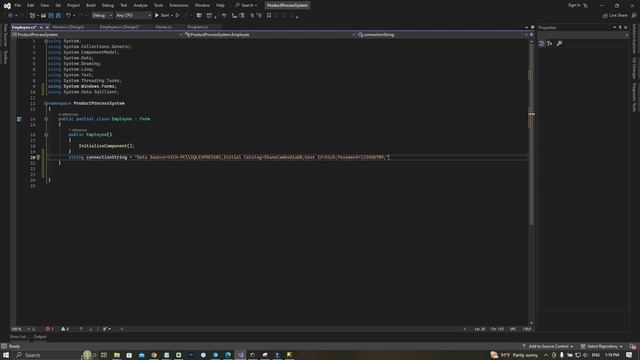Switch to the Program.cs tab

tap(198, 27)
